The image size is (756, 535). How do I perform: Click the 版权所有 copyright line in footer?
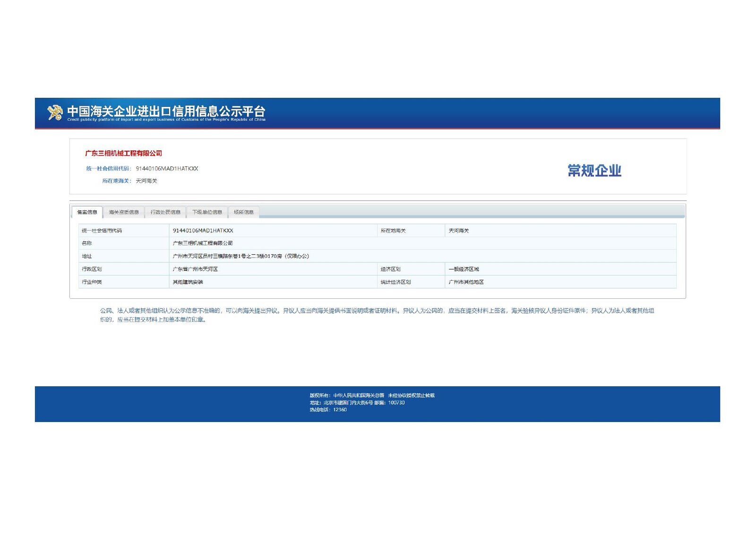pos(372,395)
